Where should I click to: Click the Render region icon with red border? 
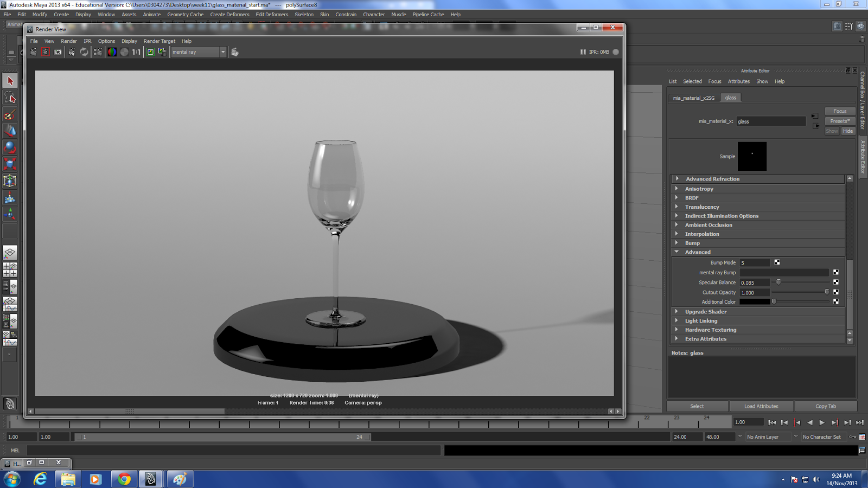46,52
